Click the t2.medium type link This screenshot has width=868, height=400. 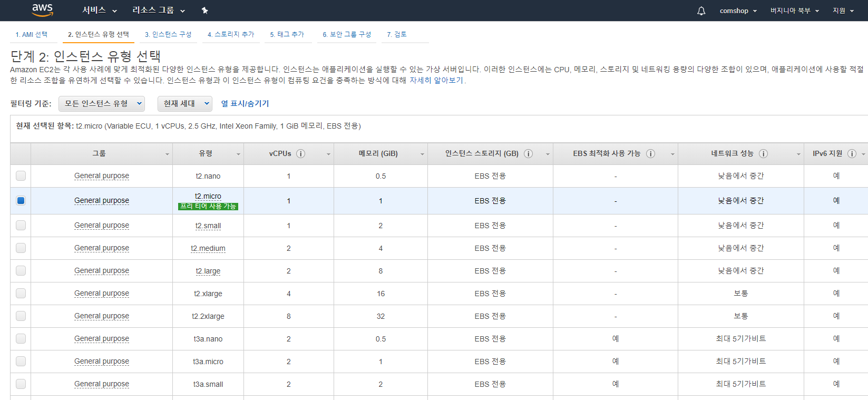click(x=208, y=248)
